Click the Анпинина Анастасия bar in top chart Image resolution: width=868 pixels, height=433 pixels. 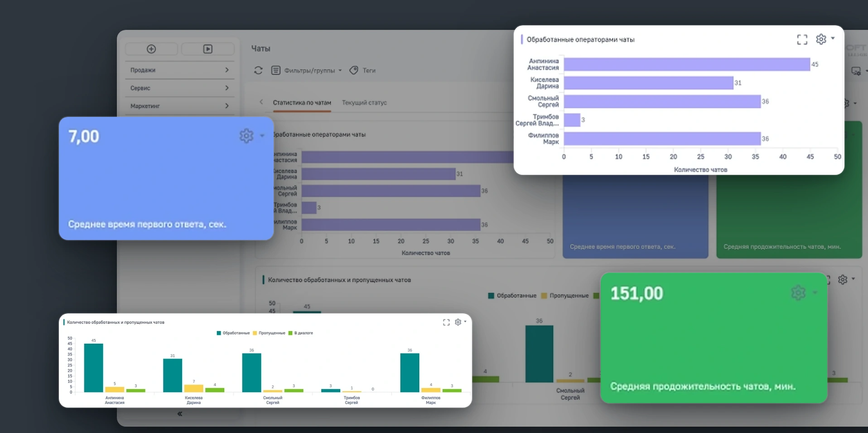(x=687, y=64)
